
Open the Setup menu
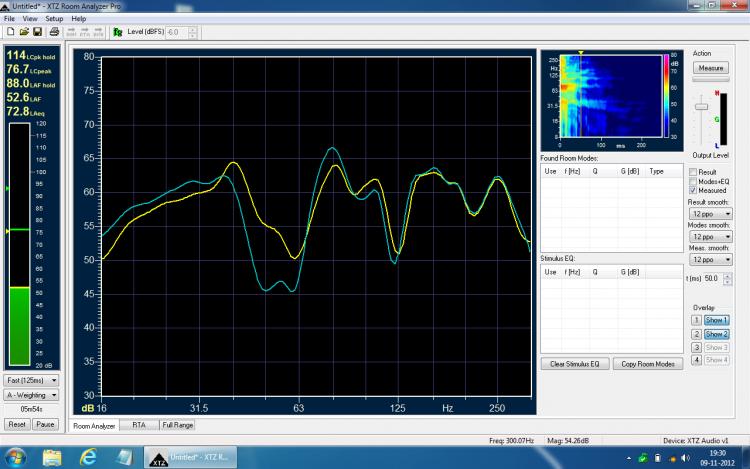[x=54, y=19]
